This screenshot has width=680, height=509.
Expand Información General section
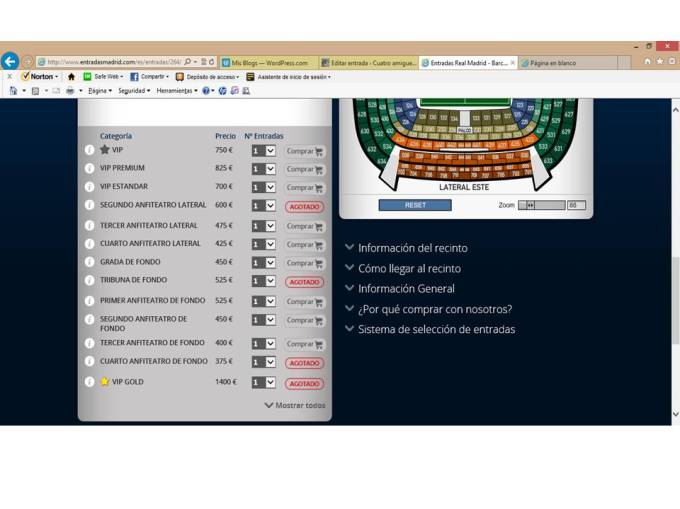[400, 289]
